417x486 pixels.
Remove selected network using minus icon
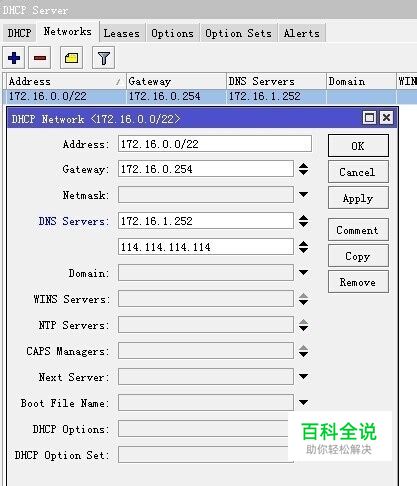click(x=40, y=58)
